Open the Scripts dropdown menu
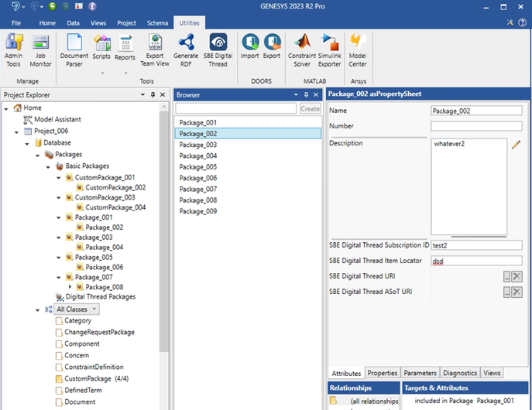Screen dimensions: 532x410 pos(101,73)
